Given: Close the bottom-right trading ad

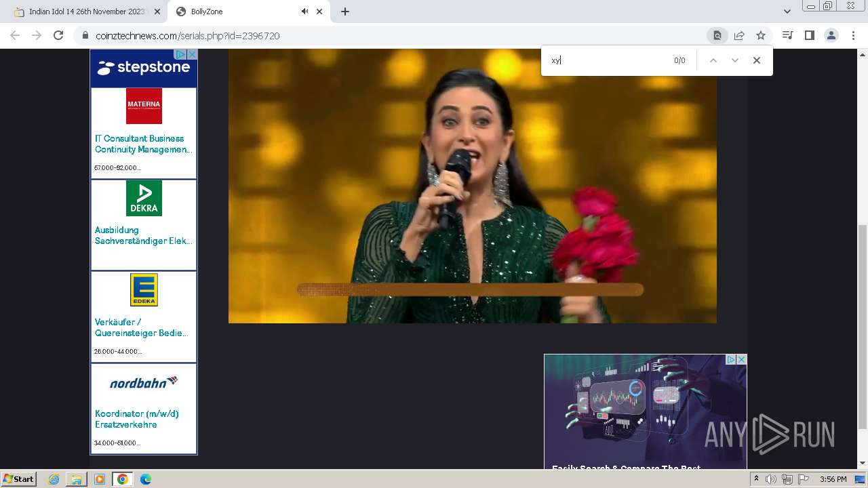Looking at the screenshot, I should pyautogui.click(x=742, y=359).
